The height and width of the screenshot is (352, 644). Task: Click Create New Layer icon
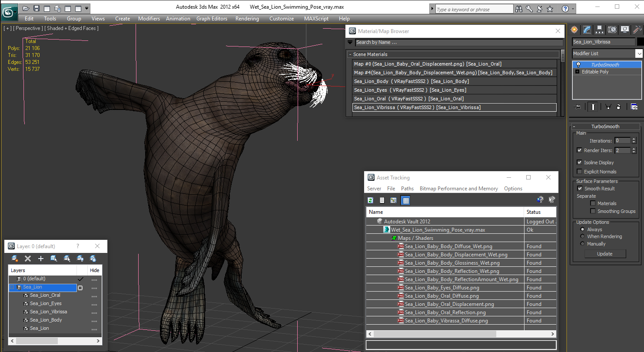[x=15, y=259]
